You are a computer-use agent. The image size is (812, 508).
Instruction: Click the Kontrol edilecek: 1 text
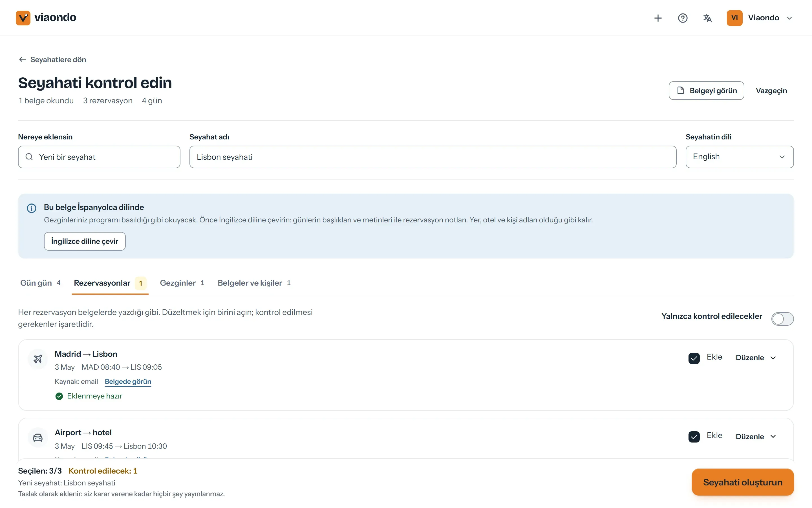point(103,471)
